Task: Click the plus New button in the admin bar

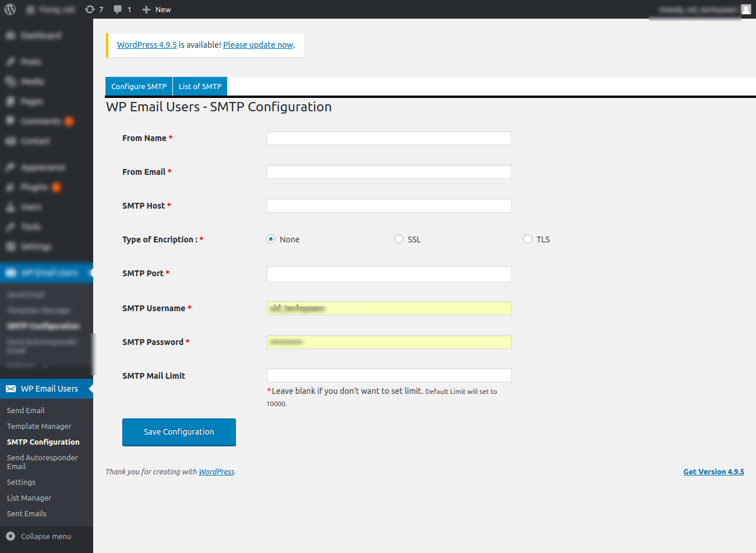Action: (157, 9)
